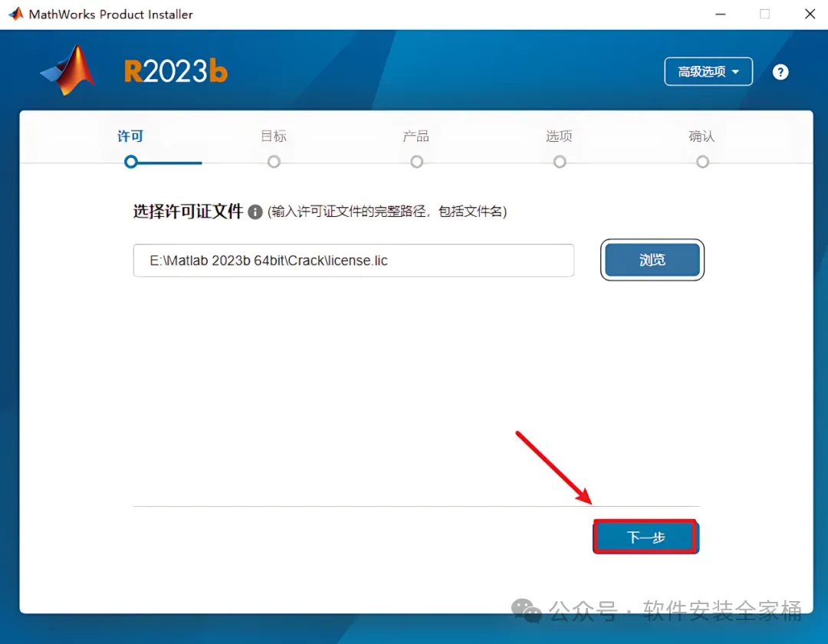Select the 许可 step tab
This screenshot has height=644, width=828.
click(x=130, y=136)
